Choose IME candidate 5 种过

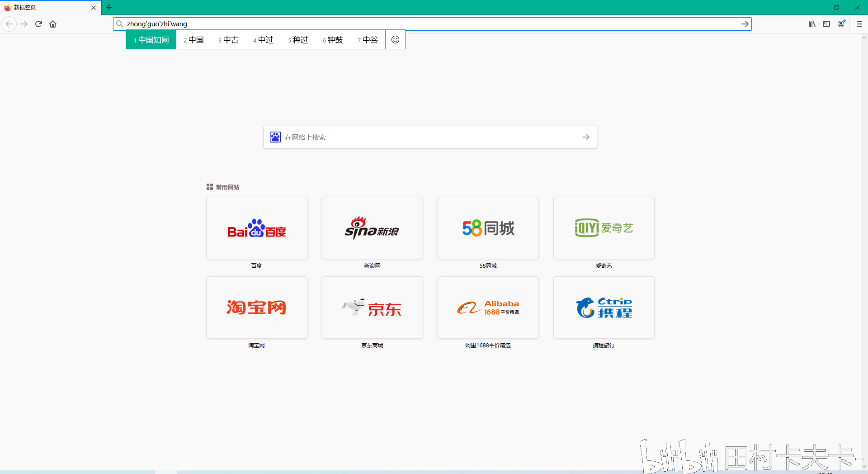click(298, 40)
